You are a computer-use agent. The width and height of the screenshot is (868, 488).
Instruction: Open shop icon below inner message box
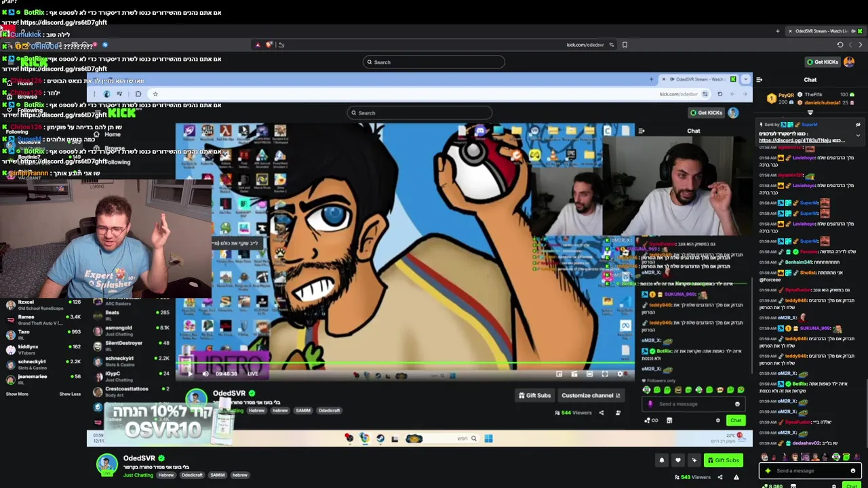[x=669, y=420]
